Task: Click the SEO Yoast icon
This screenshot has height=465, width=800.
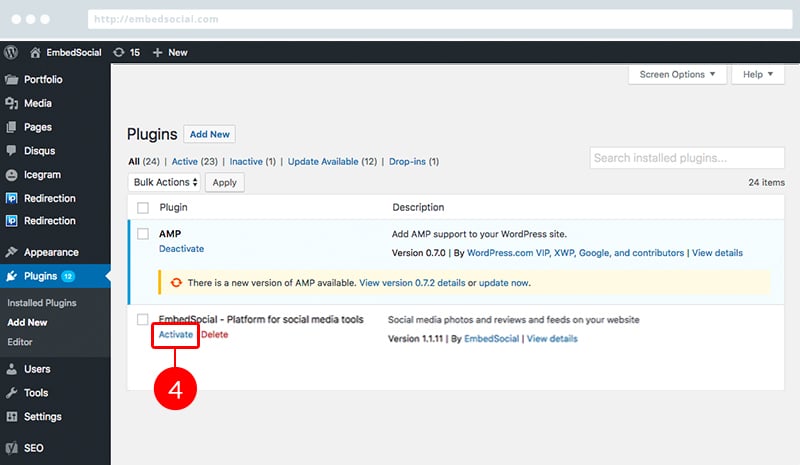Action: [11, 448]
